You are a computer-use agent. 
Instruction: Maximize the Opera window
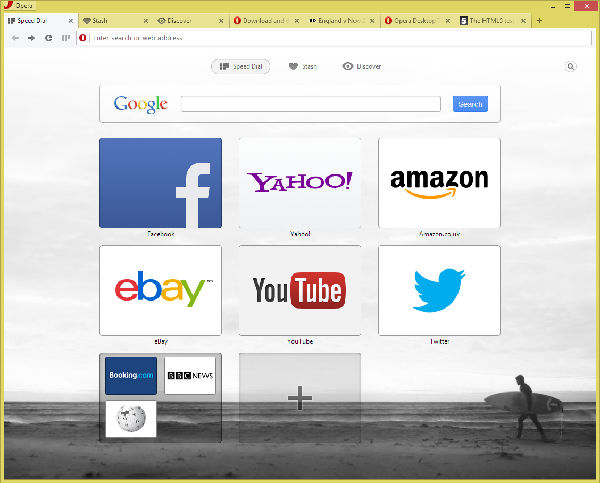click(x=568, y=6)
